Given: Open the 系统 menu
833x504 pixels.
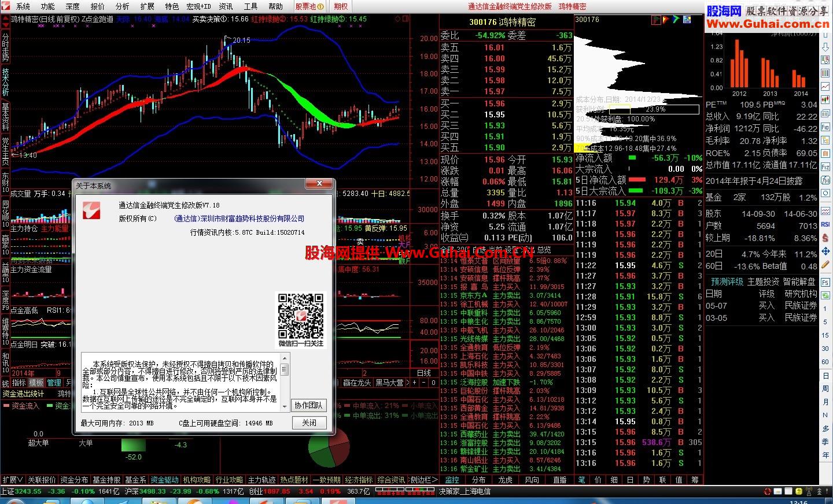Looking at the screenshot, I should coord(23,6).
